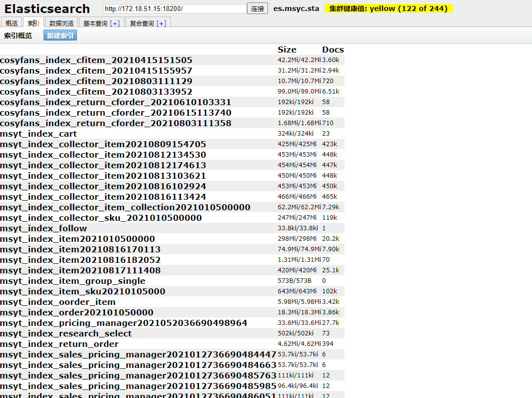Click docs count 423k
Image resolution: width=532 pixels, height=398 pixels.
pos(329,144)
